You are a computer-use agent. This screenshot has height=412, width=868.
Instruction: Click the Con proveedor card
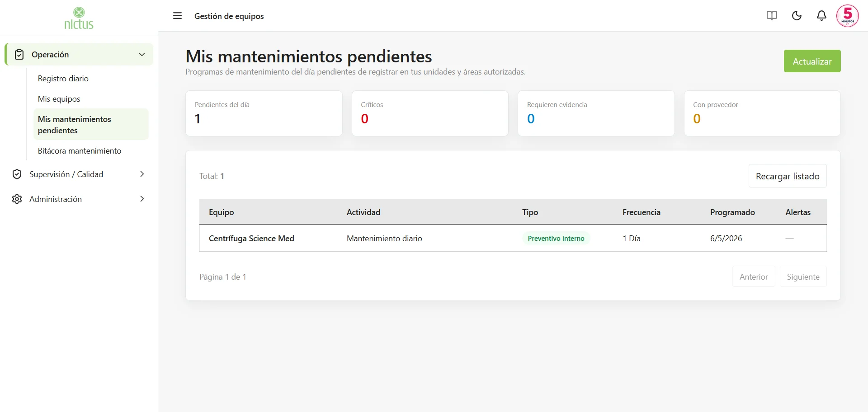pos(762,113)
